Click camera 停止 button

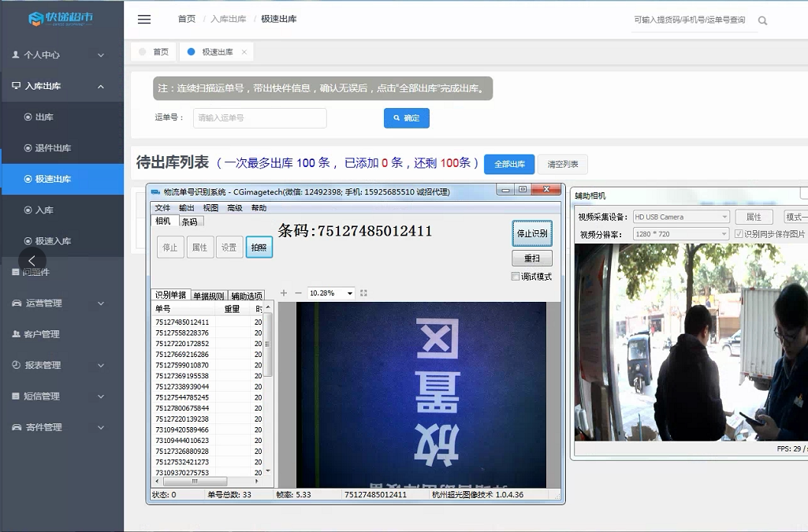[170, 247]
